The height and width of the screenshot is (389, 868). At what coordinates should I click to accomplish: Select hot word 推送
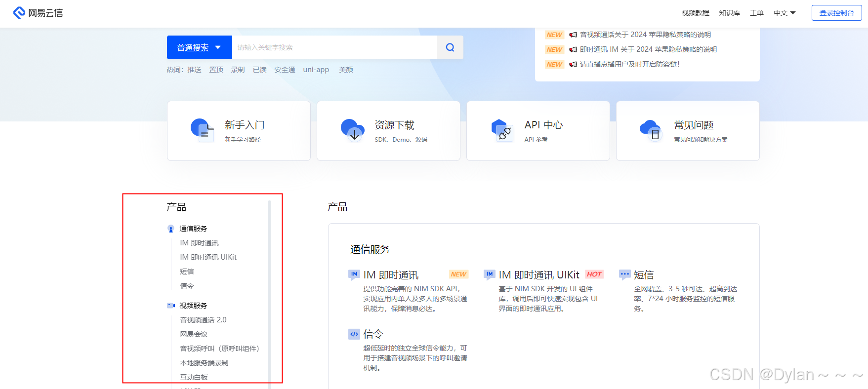coord(194,70)
